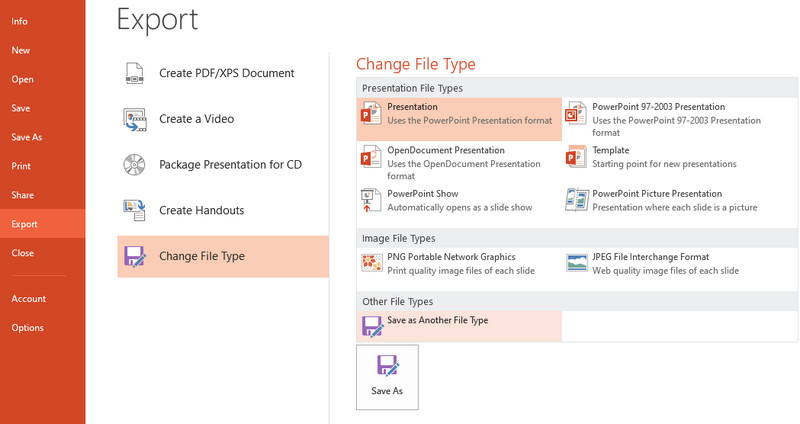Select the PowerPoint Show file type icon
This screenshot has height=424, width=800.
tap(371, 201)
